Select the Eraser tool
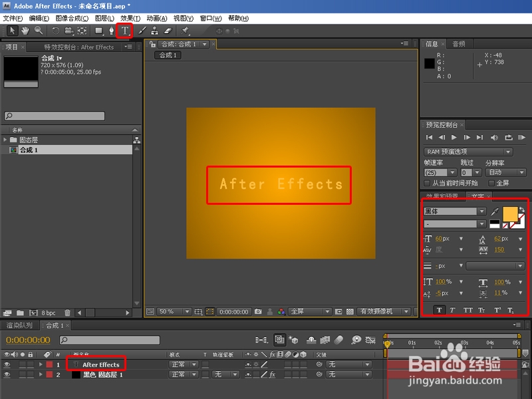 click(x=168, y=31)
